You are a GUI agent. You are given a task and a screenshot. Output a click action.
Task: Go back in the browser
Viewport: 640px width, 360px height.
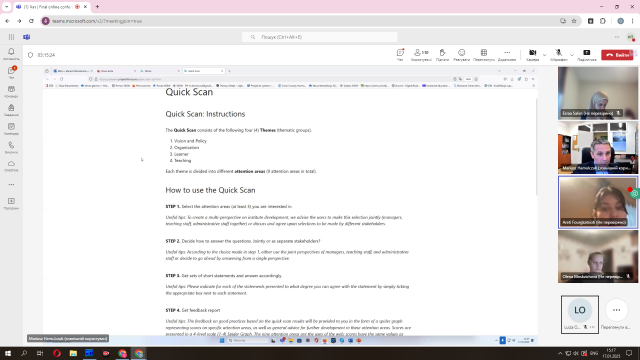pos(7,21)
